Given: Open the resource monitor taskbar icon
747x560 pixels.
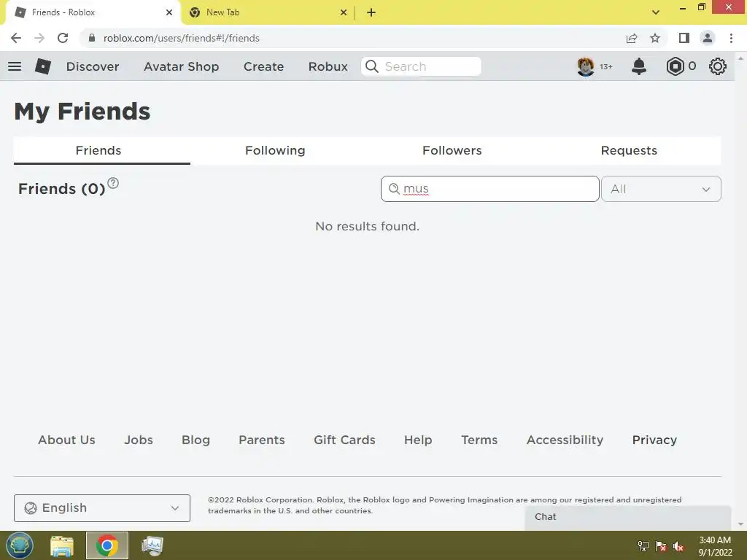Looking at the screenshot, I should click(152, 545).
